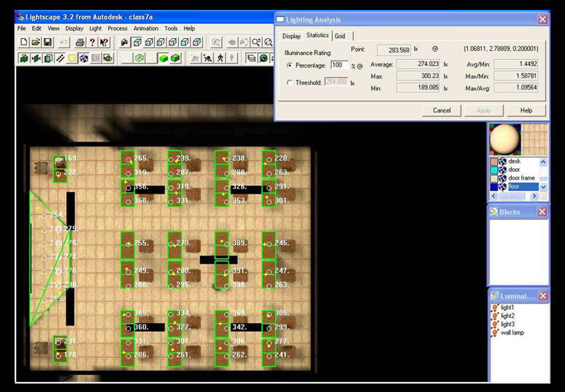The height and width of the screenshot is (392, 565).
Task: Switch to the Grid tab
Action: (340, 36)
